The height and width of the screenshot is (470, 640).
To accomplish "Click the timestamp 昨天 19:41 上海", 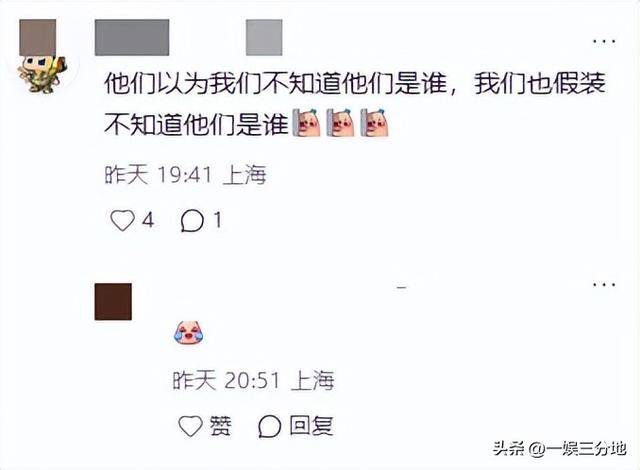I will [x=186, y=175].
